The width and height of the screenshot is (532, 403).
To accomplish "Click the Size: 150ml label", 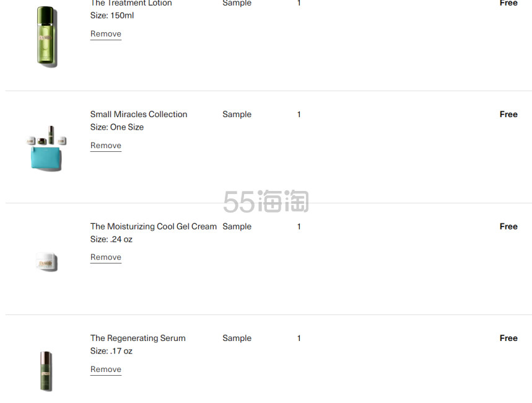I will click(112, 15).
